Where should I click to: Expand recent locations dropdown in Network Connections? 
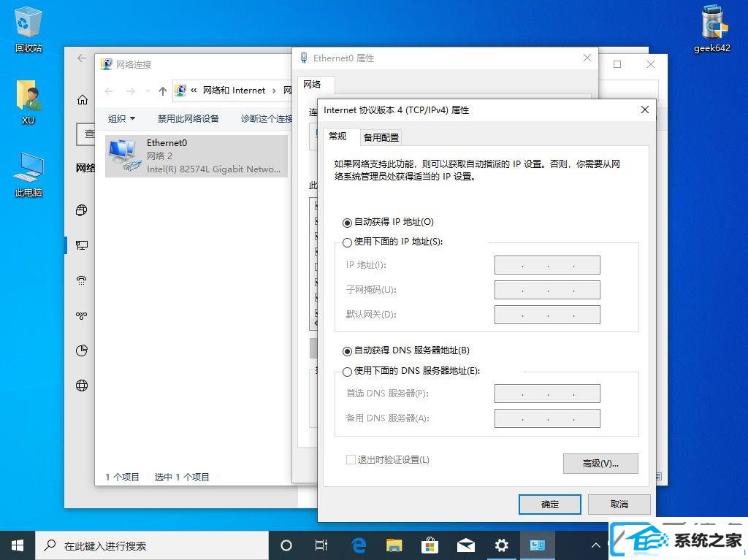click(x=148, y=91)
